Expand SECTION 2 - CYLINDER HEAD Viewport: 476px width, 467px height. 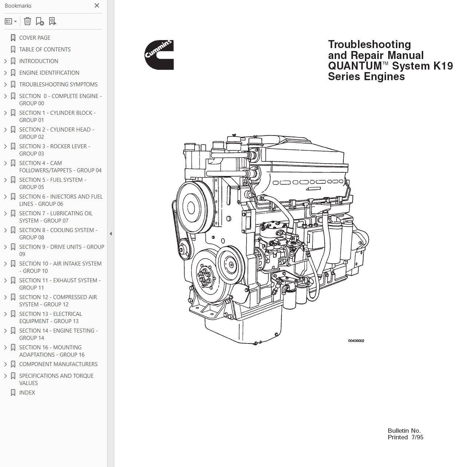pos(5,130)
